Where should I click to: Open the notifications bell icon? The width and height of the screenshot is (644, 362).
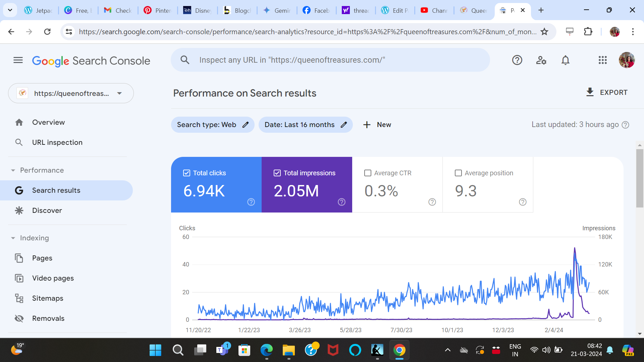coord(565,60)
